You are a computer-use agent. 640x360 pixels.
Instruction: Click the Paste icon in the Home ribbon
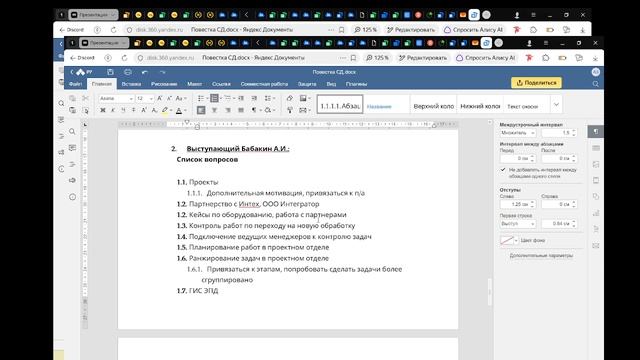tap(72, 110)
